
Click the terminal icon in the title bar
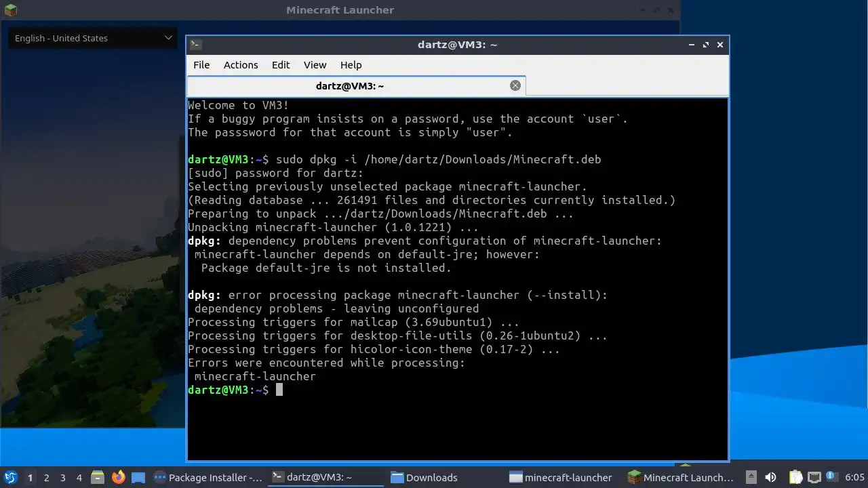coord(195,45)
